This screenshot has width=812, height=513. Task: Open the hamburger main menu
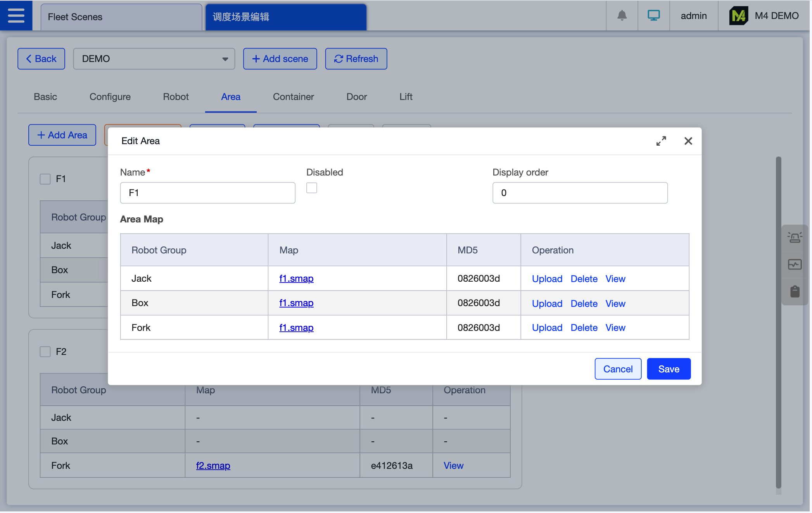pyautogui.click(x=16, y=15)
